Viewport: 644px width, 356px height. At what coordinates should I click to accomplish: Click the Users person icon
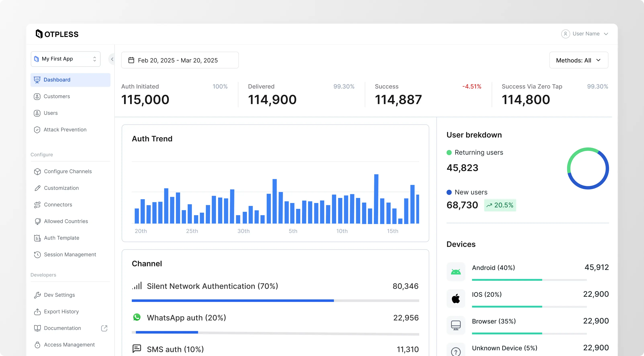[x=37, y=113]
